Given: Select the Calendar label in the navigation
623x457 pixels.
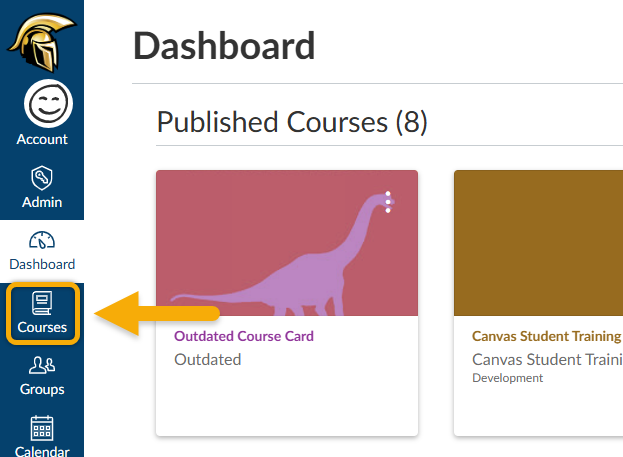Looking at the screenshot, I should coord(42,451).
